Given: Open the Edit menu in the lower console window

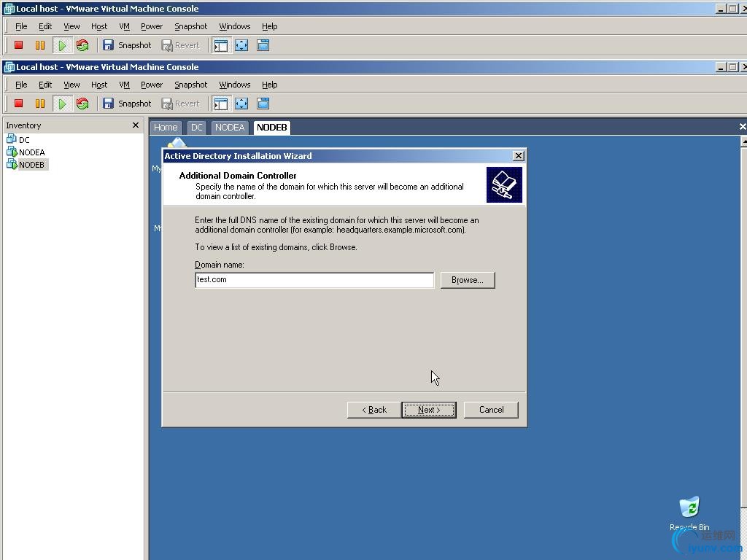Looking at the screenshot, I should [45, 85].
